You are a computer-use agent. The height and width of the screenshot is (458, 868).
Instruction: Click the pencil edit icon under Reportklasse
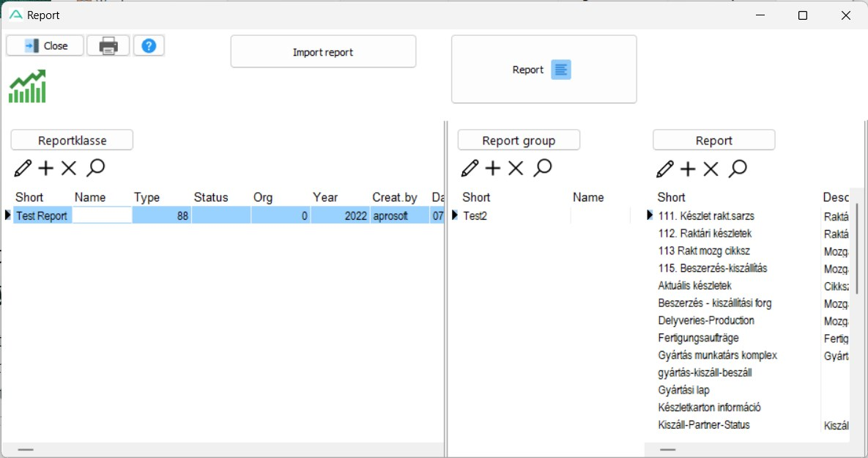(x=23, y=169)
